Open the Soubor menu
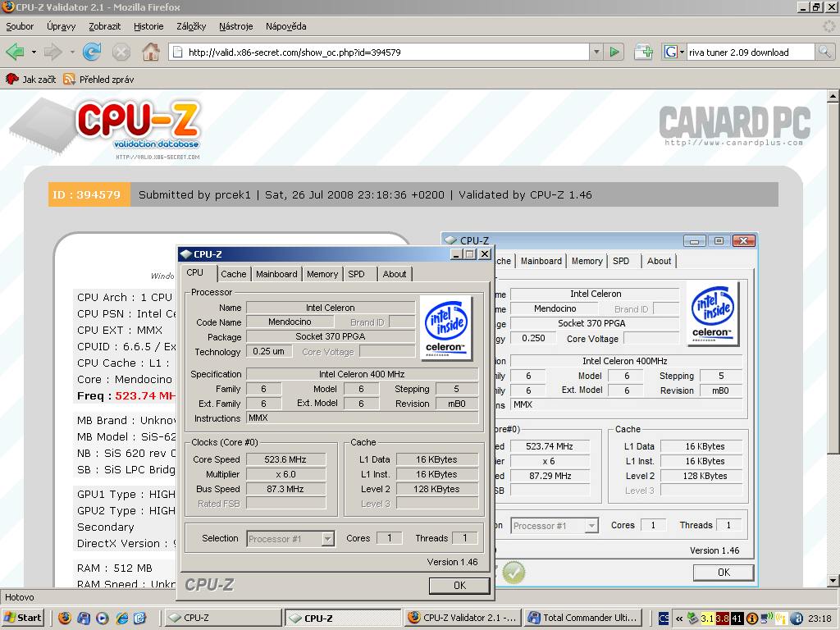The image size is (840, 630). coord(20,26)
